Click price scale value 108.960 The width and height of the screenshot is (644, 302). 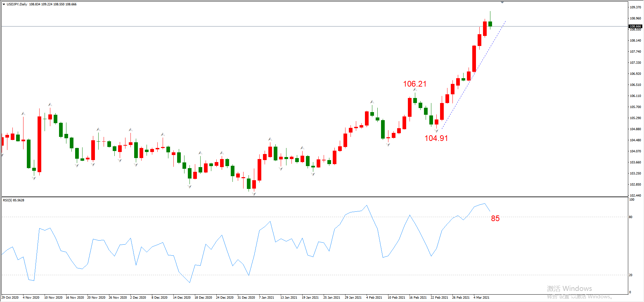[x=635, y=18]
